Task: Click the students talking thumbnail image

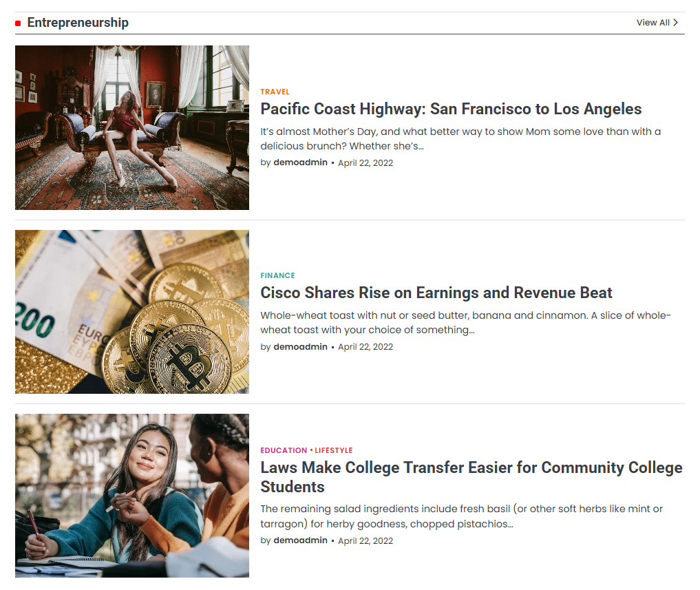Action: pyautogui.click(x=132, y=496)
